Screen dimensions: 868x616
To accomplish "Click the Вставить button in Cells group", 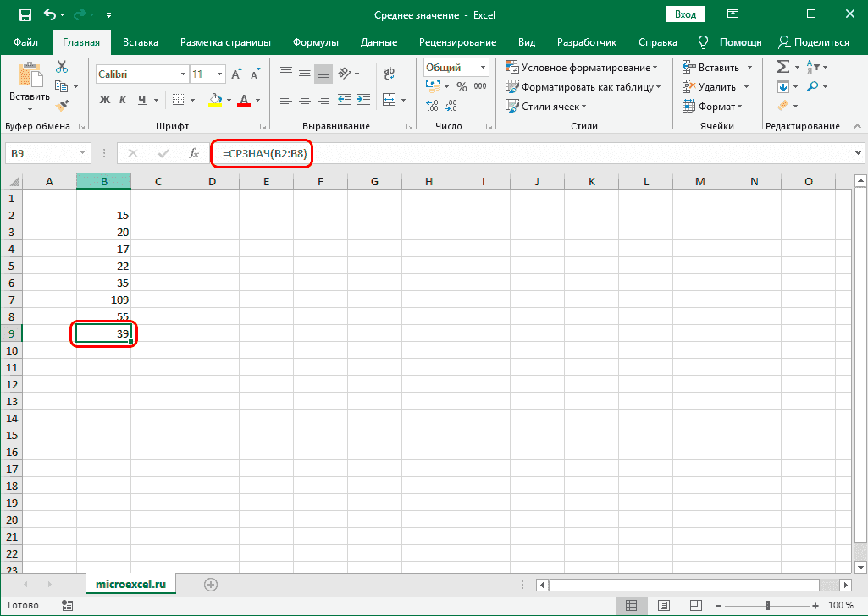I will [711, 66].
